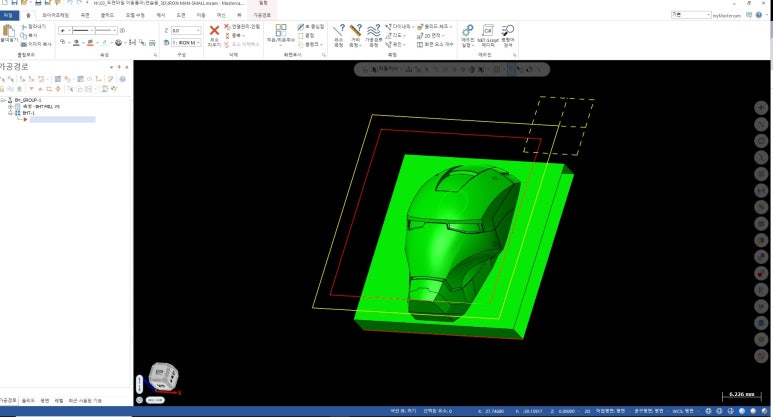
Task: Toggle the 2D mode entry in status bar
Action: (587, 411)
